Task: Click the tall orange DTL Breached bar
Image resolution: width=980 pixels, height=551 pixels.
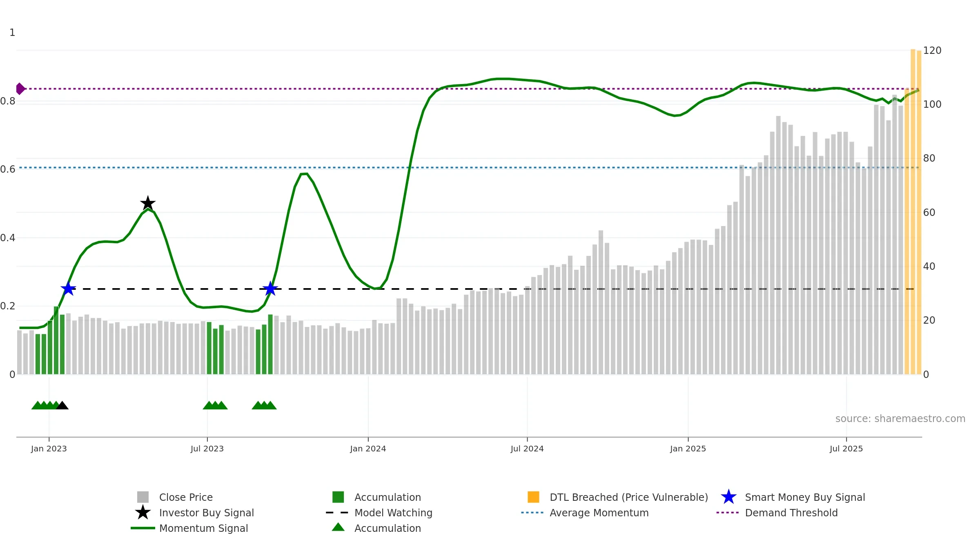Action: 913,211
